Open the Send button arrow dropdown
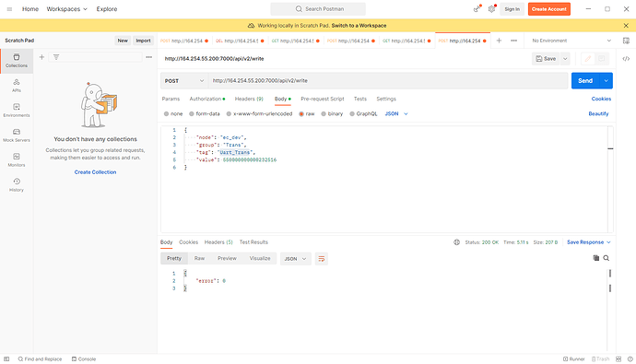 tap(606, 81)
